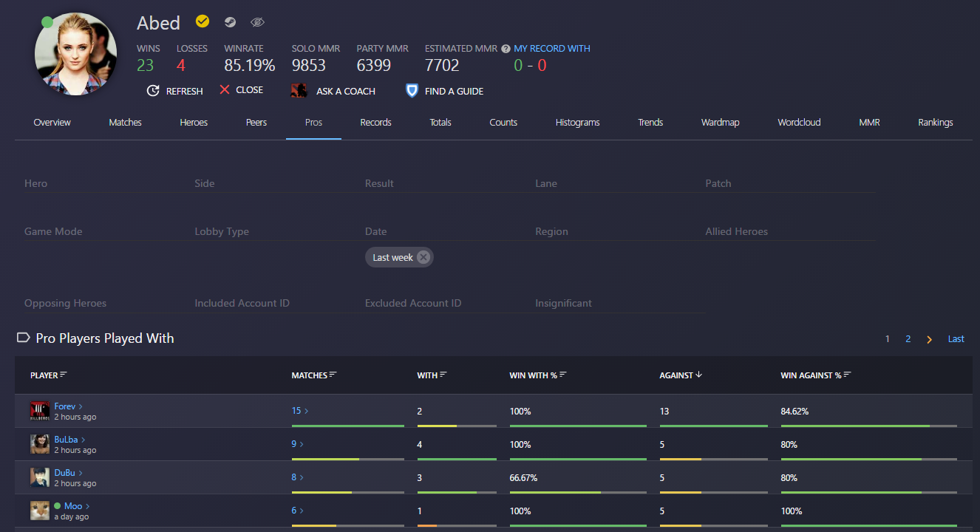Click the Forev matches progress bar
This screenshot has width=980, height=532.
point(347,426)
